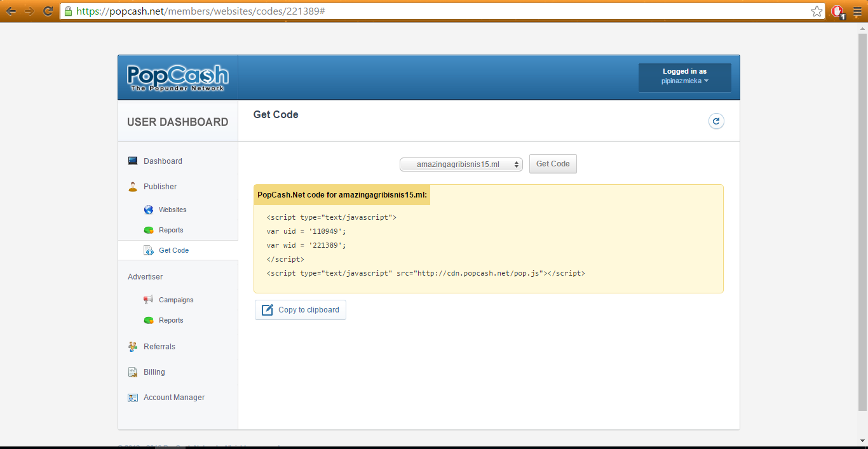Click the 'Logged in as' label
Image resolution: width=868 pixels, height=449 pixels.
pos(684,72)
